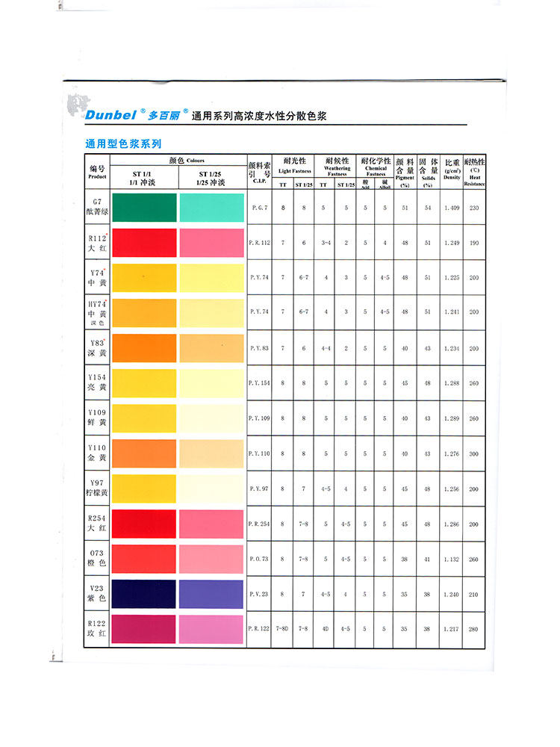Screen dimensions: 560x747
Task: Click density value '1.409'
Action: (452, 208)
